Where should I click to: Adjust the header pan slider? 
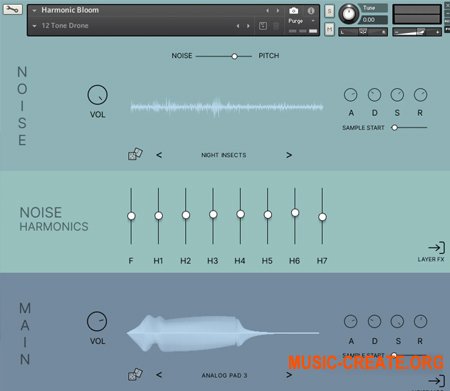coord(363,32)
